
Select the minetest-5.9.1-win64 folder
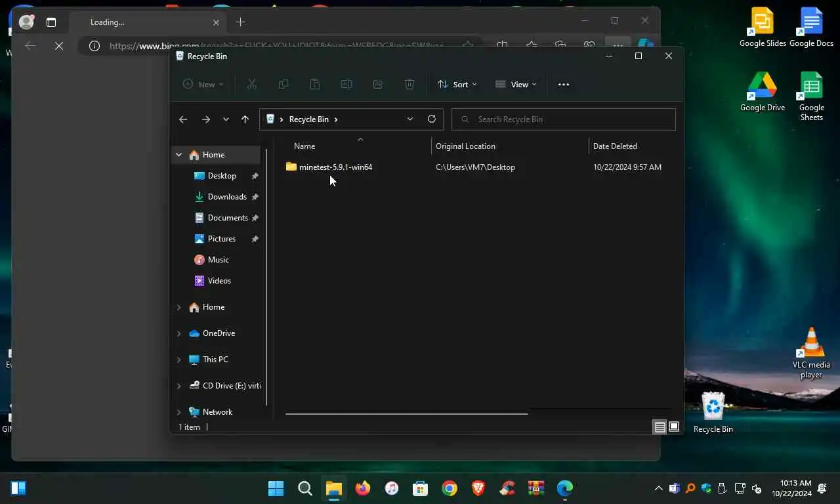pos(335,167)
